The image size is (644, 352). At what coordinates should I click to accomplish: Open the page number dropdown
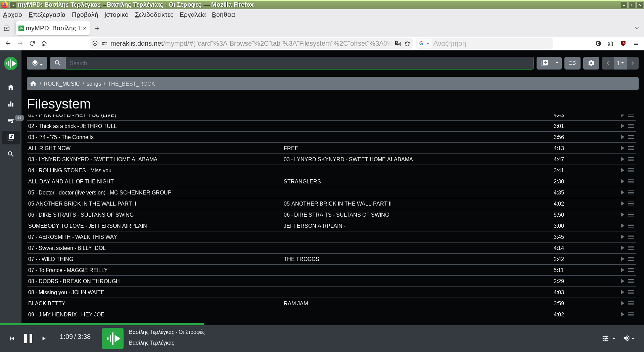click(620, 63)
